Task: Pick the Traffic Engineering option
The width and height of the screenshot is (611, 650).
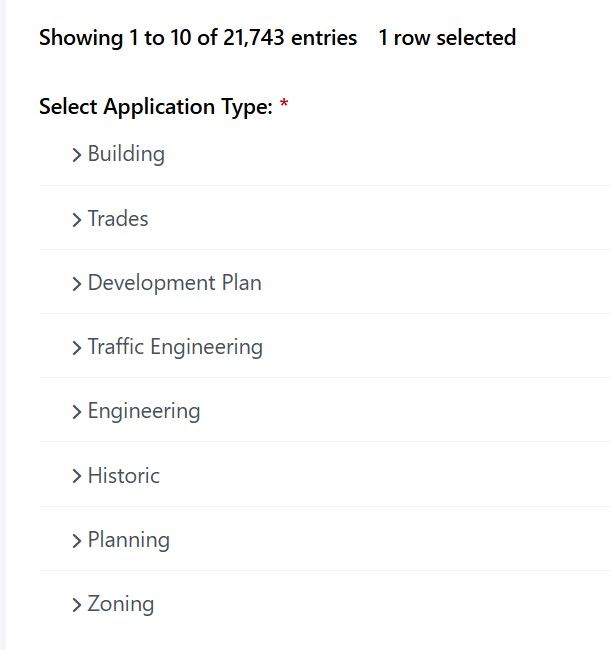Action: click(175, 347)
